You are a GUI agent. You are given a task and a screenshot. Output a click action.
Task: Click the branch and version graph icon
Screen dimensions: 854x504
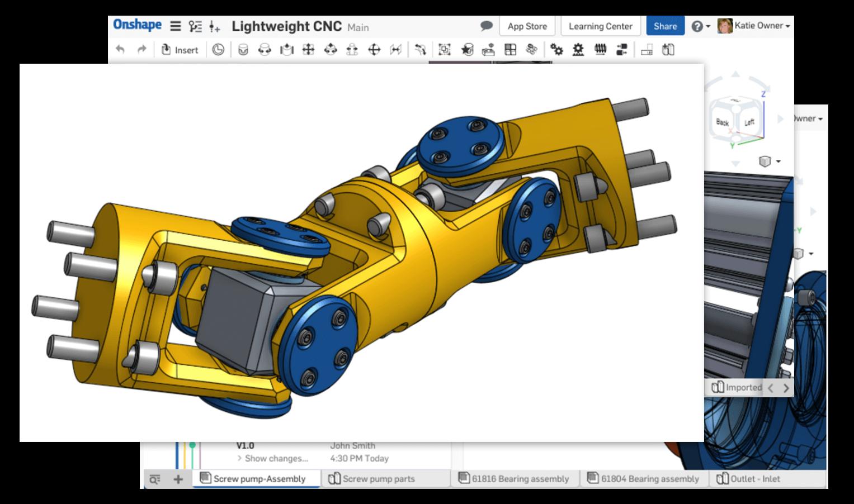click(x=195, y=26)
